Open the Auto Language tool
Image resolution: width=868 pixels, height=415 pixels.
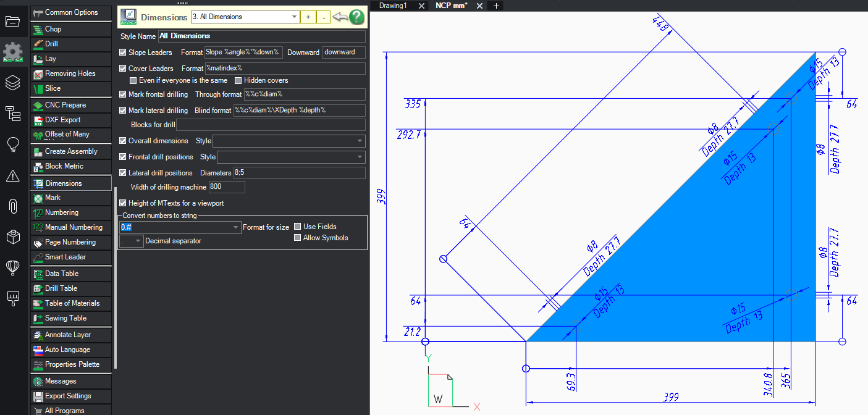click(x=71, y=350)
